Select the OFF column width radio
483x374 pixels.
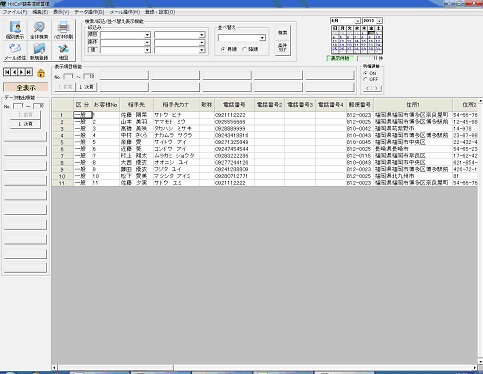(365, 79)
